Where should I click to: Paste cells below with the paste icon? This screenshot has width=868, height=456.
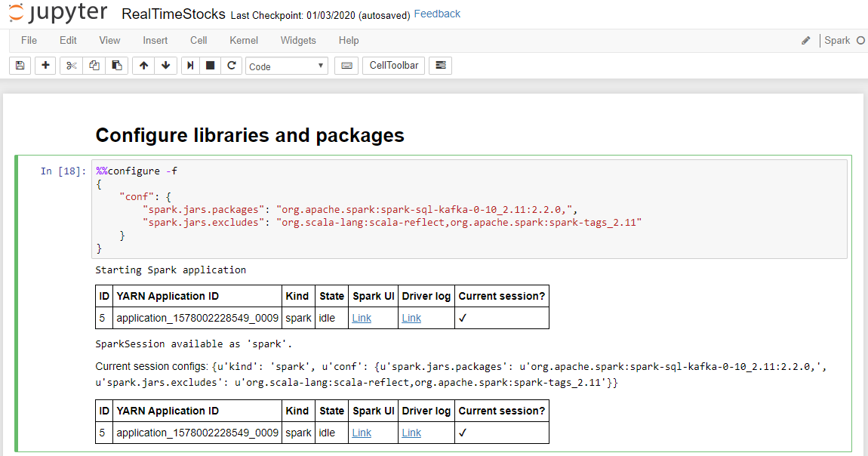click(116, 65)
